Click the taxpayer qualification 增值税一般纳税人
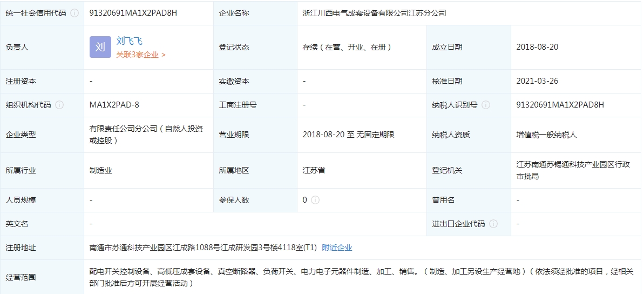This screenshot has width=644, height=294. tap(546, 135)
